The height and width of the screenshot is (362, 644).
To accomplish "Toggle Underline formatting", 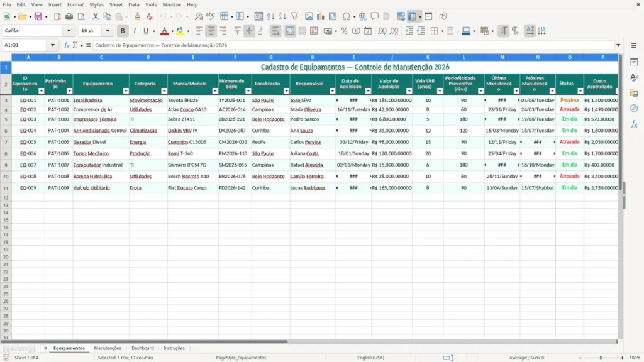I will (145, 31).
